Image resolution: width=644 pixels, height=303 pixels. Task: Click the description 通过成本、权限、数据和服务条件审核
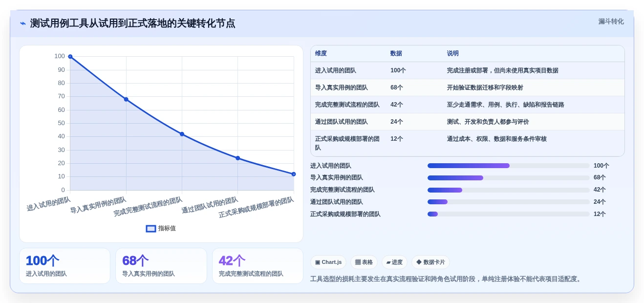pos(497,139)
